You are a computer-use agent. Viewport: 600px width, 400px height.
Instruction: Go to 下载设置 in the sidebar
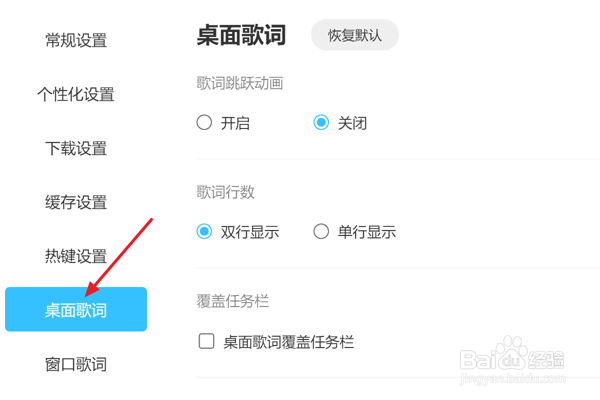click(x=76, y=148)
